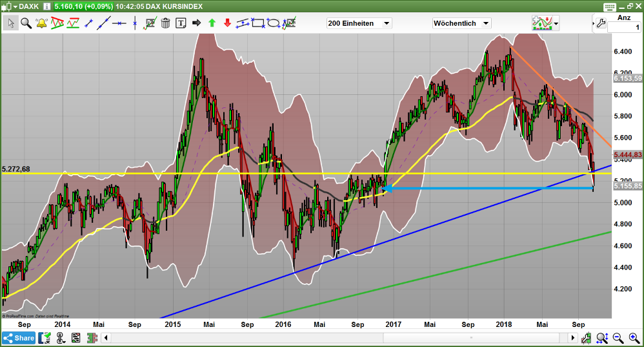The width and height of the screenshot is (644, 347).
Task: Select the red-green triangle pattern tool
Action: (57, 23)
